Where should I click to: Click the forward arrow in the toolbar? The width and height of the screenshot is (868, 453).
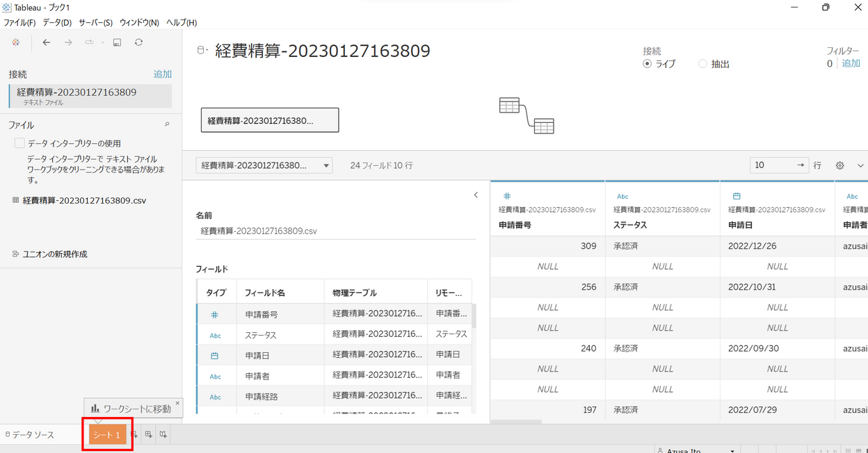pos(68,42)
